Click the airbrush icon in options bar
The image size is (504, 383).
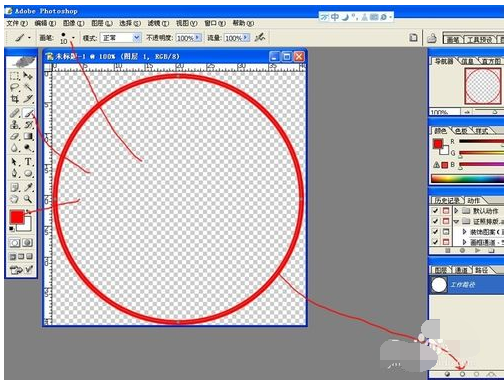(x=260, y=37)
